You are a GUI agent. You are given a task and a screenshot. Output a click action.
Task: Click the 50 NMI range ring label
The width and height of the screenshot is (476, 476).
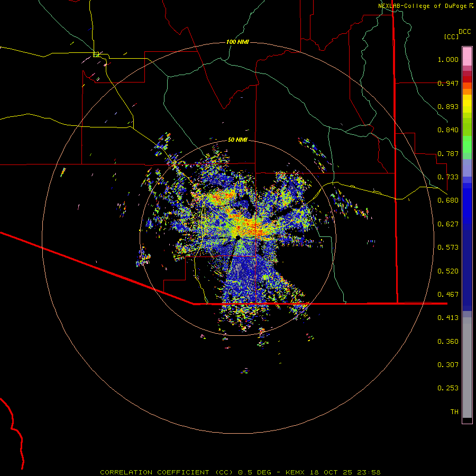click(x=237, y=140)
